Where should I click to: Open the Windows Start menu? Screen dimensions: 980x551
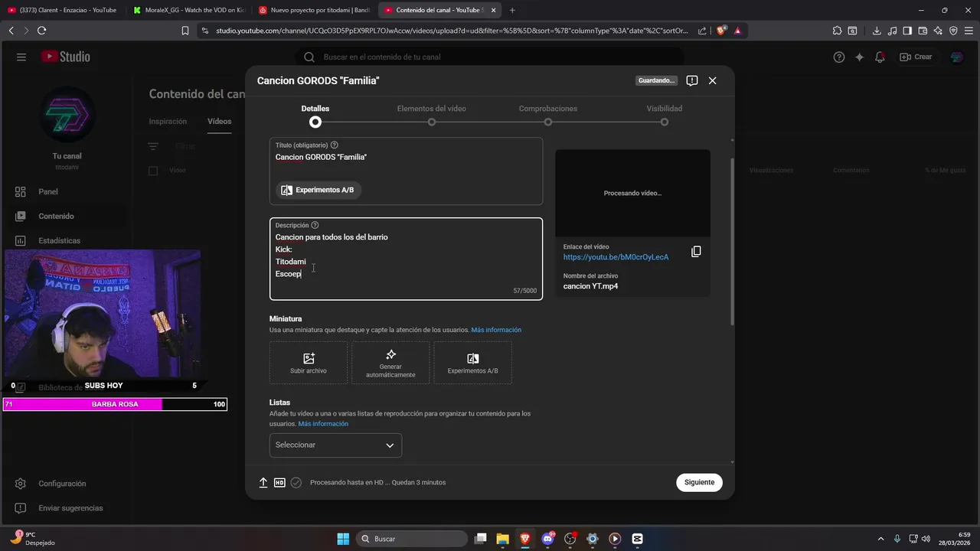343,539
